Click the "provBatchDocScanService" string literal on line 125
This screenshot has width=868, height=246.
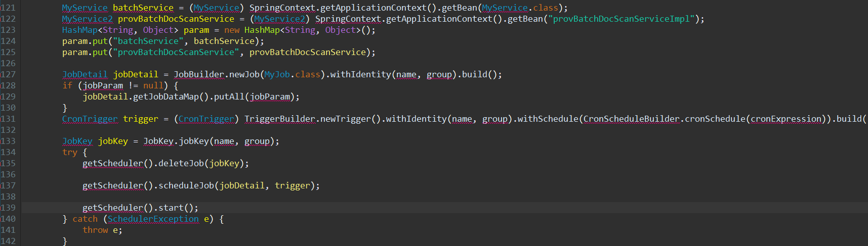pyautogui.click(x=176, y=52)
